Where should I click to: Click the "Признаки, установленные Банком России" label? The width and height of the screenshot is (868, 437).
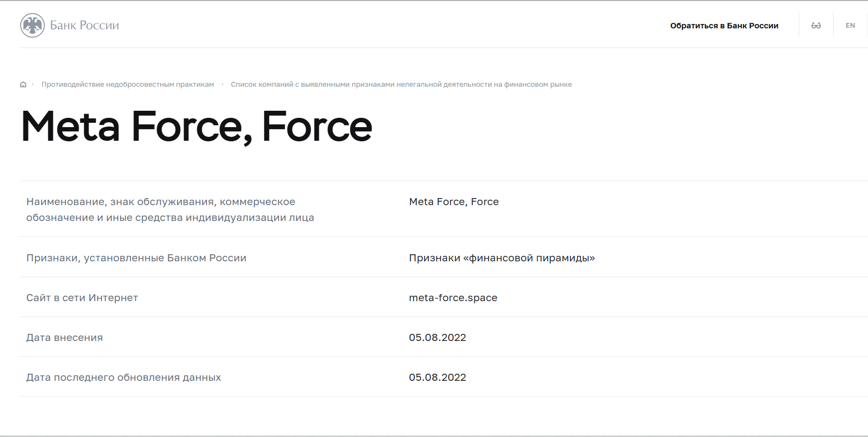[136, 258]
